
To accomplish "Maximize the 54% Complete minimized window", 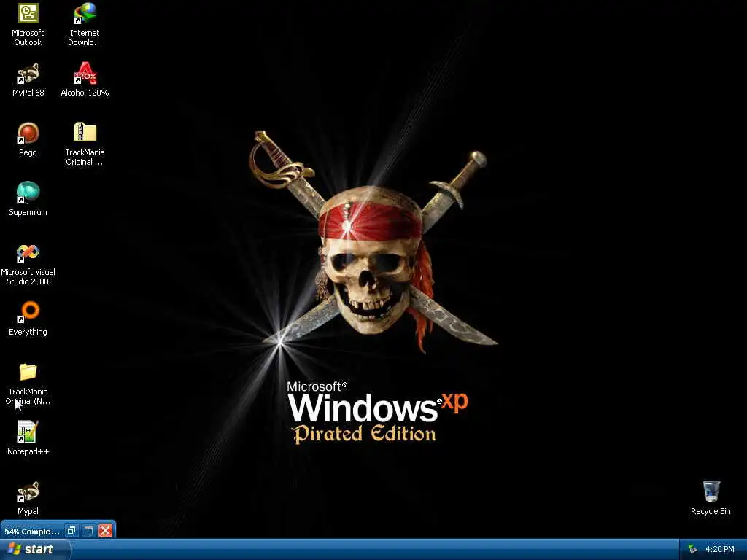I will pos(88,531).
